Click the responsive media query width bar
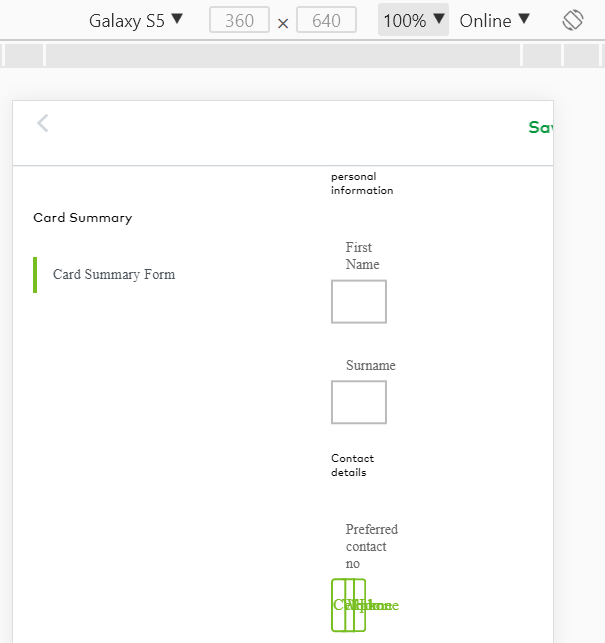The height and width of the screenshot is (643, 605). point(300,56)
